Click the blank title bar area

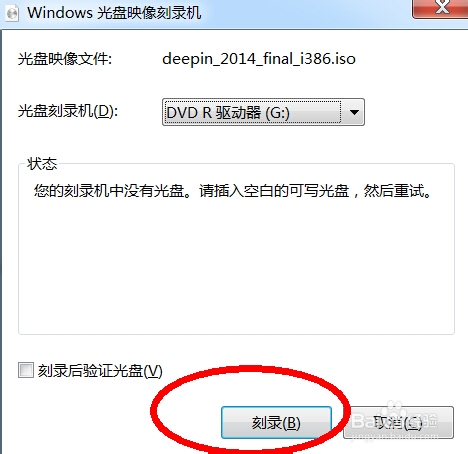(307, 13)
